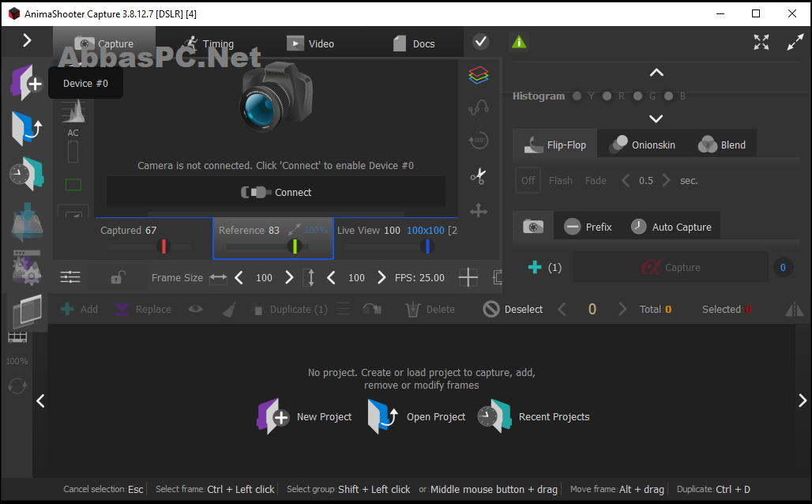The width and height of the screenshot is (812, 504).
Task: Click the Reference slider green handle
Action: (x=295, y=246)
